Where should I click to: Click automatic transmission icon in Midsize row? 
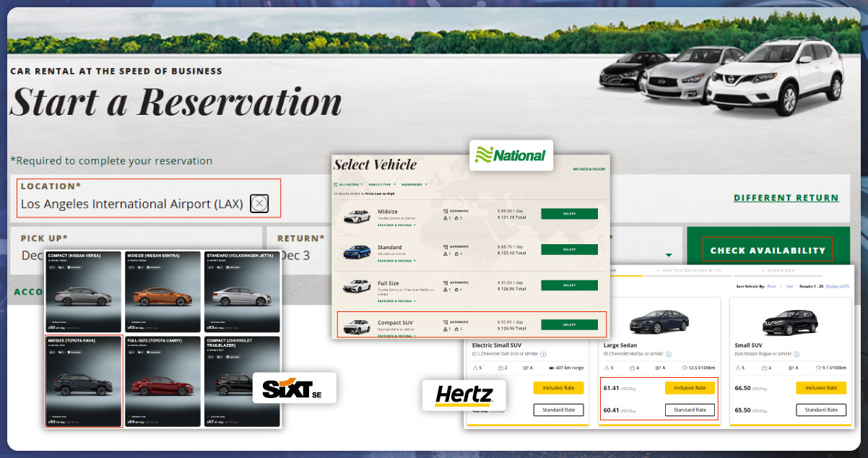pos(446,210)
